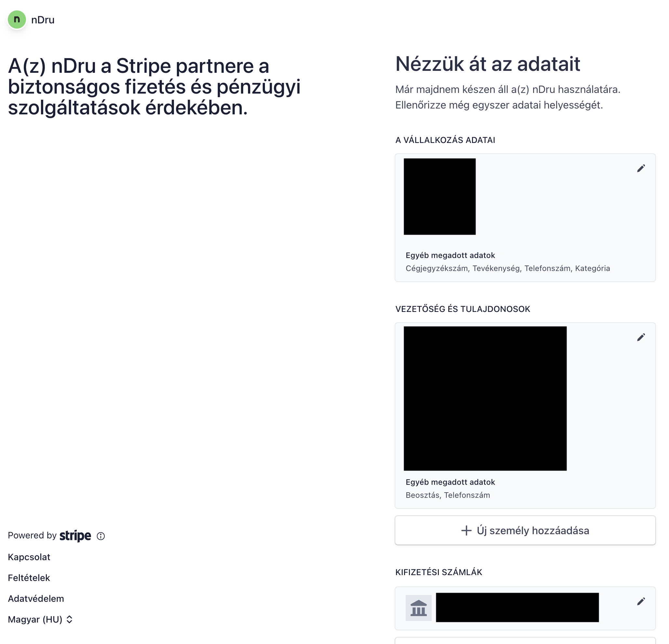Click the plus icon for adding person
Image resolution: width=669 pixels, height=644 pixels.
[x=466, y=530]
